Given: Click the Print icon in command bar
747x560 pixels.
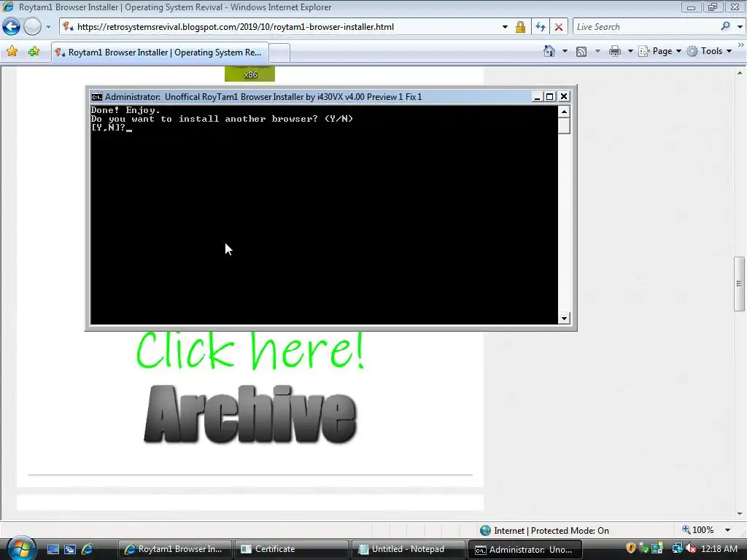Looking at the screenshot, I should [x=614, y=51].
